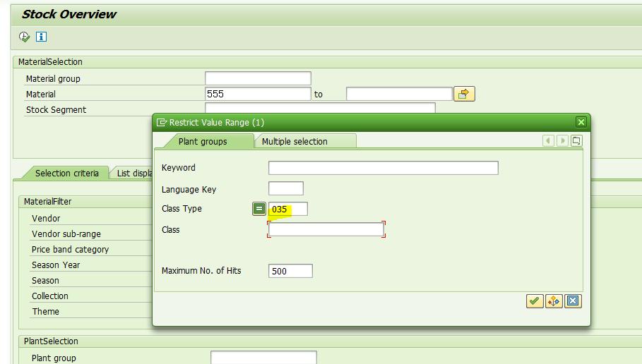Click the Class input field
The width and height of the screenshot is (642, 364).
(x=326, y=229)
